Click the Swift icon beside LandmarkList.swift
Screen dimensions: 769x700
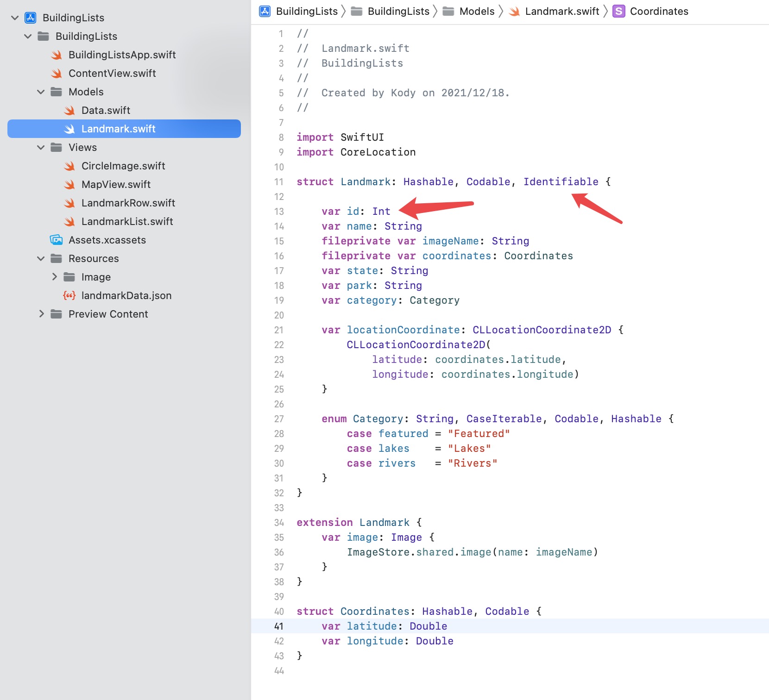coord(69,222)
